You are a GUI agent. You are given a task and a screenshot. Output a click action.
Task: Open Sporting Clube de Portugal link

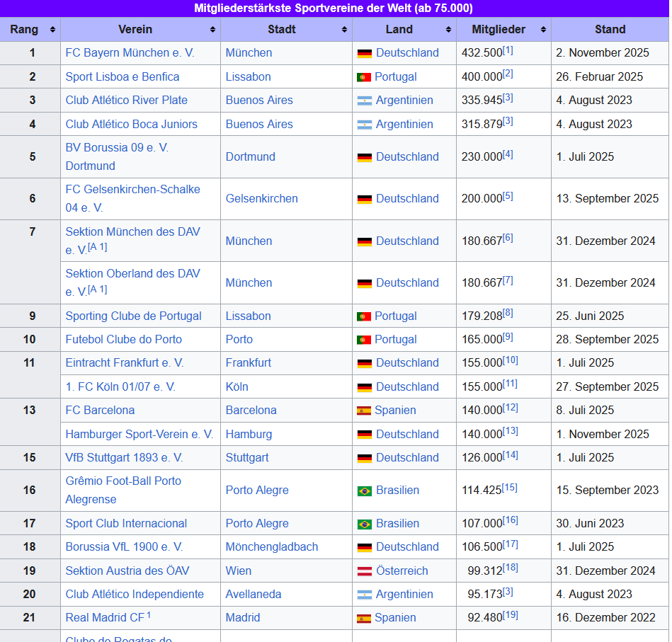133,316
